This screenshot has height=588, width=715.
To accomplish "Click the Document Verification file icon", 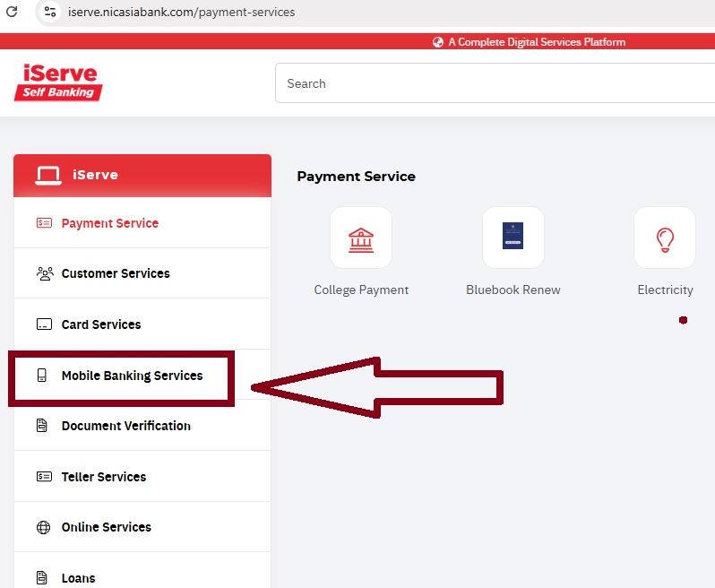I will point(42,426).
